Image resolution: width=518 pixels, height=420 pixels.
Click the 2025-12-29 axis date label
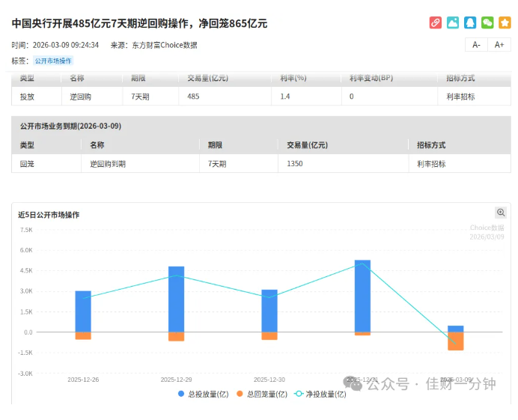click(177, 380)
